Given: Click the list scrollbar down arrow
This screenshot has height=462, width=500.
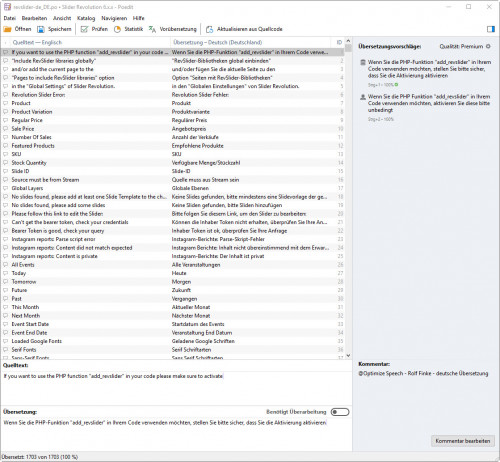Looking at the screenshot, I should pos(348,355).
